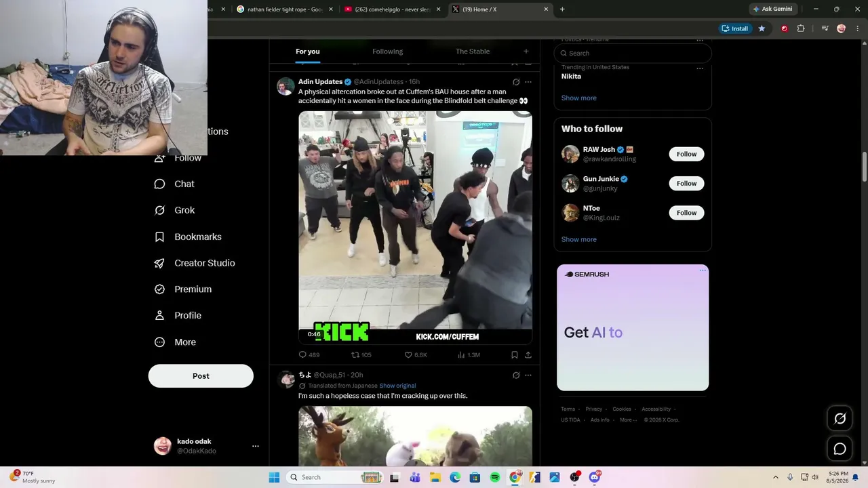This screenshot has width=868, height=488.
Task: Open Spotify from the taskbar
Action: (495, 477)
